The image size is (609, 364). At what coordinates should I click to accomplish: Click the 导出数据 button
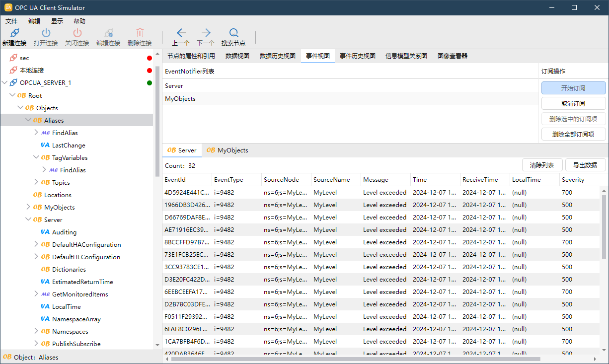(586, 165)
